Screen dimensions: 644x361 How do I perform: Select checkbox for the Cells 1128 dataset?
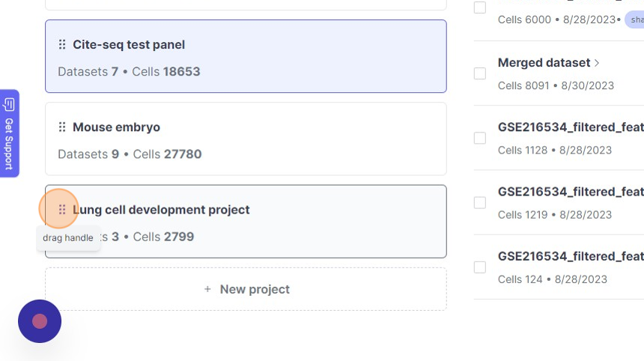tap(480, 138)
